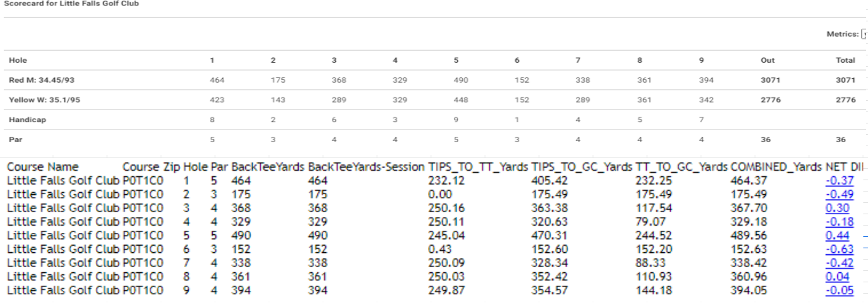
Task: Click the Handicap row label
Action: click(23, 119)
